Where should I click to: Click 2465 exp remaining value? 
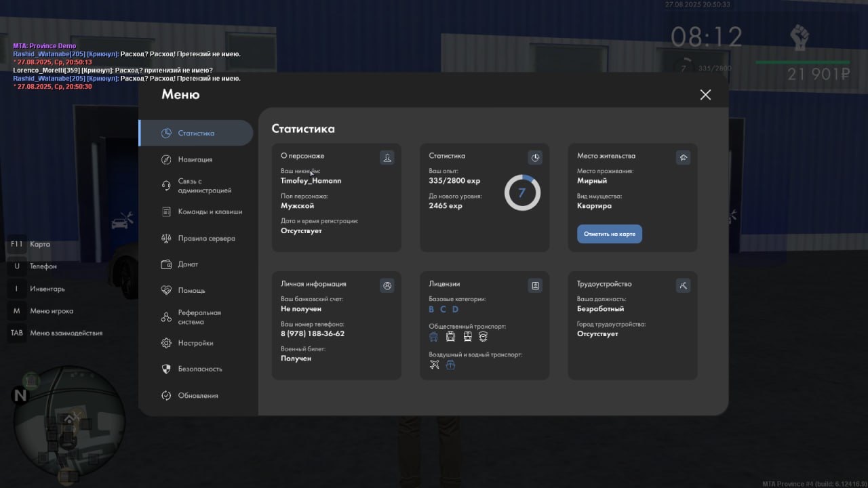pyautogui.click(x=446, y=205)
